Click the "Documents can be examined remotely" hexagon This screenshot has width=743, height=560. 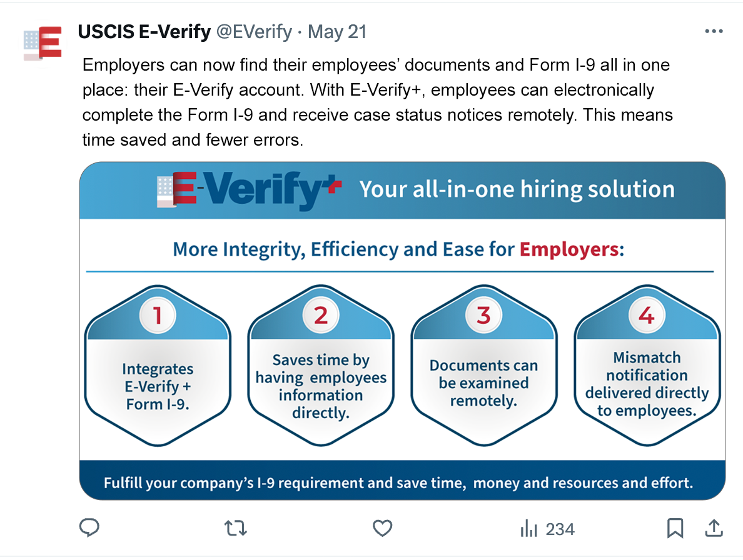(483, 382)
